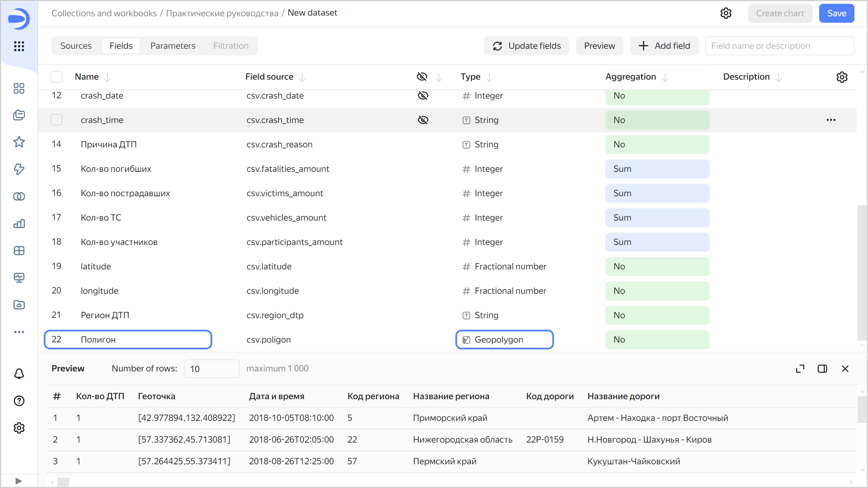Screen dimensions: 868x488
Task: Open the all services grid icon
Action: coord(19,46)
